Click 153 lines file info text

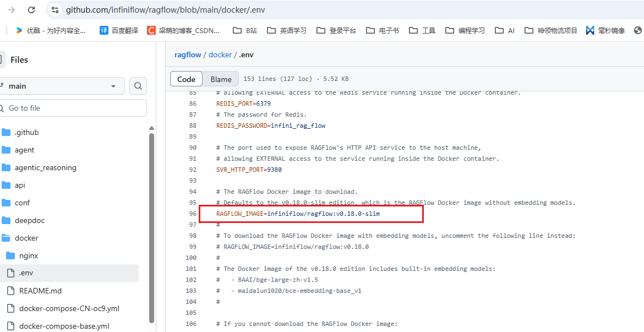(296, 79)
